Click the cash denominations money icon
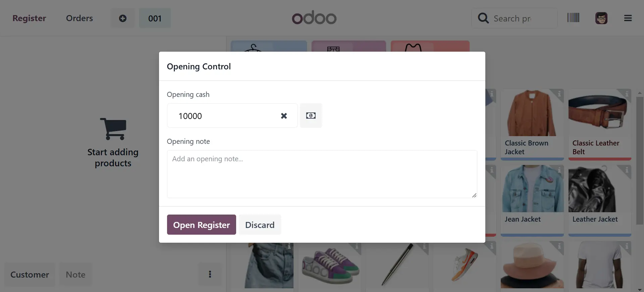Viewport: 644px width, 292px height. click(311, 116)
